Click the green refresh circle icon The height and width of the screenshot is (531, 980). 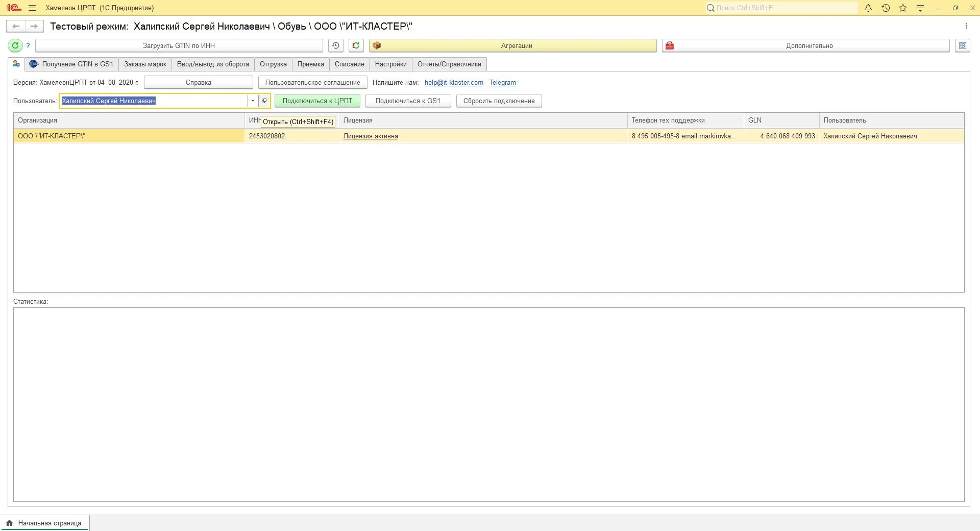tap(15, 45)
